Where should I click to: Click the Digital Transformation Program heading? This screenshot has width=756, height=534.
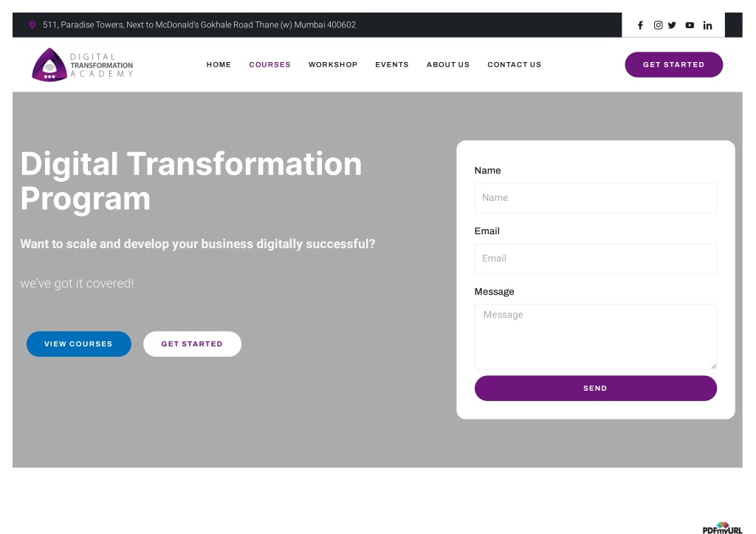coord(191,181)
